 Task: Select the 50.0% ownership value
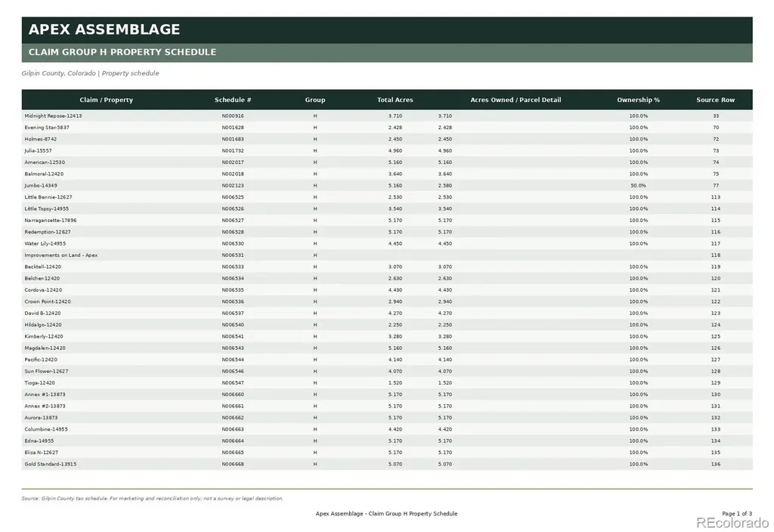[x=638, y=186]
